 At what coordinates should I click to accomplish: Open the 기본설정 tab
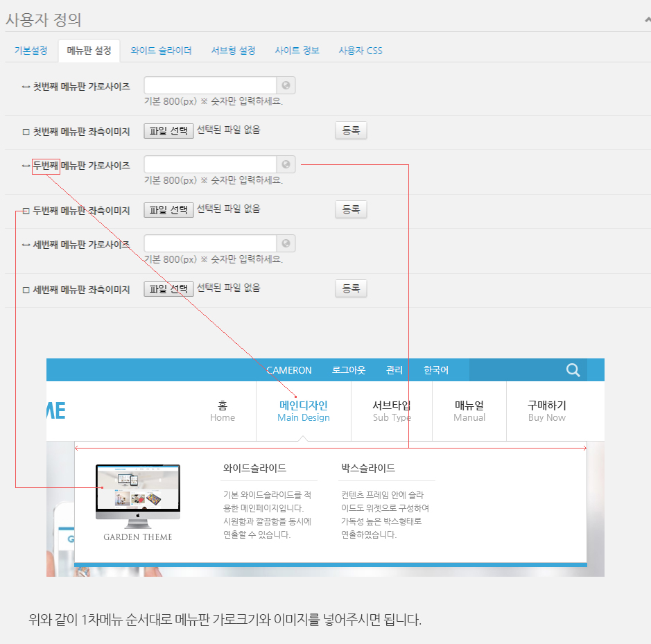tap(31, 51)
